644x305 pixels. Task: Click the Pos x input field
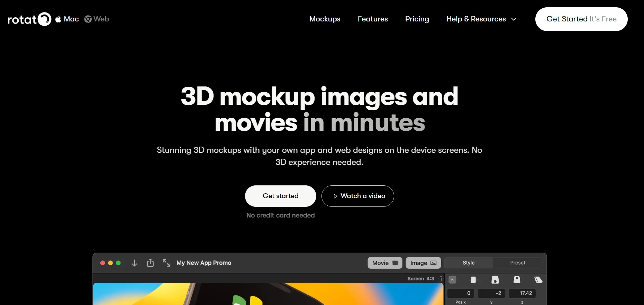coord(461,293)
